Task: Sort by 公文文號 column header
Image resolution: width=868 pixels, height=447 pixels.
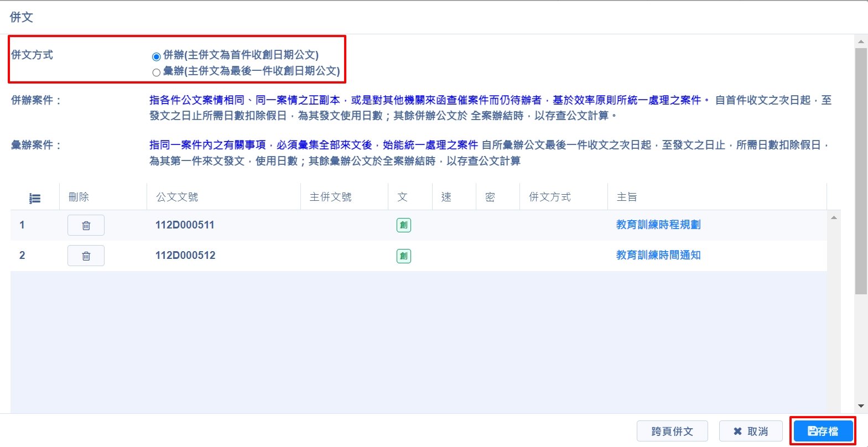Action: 177,197
